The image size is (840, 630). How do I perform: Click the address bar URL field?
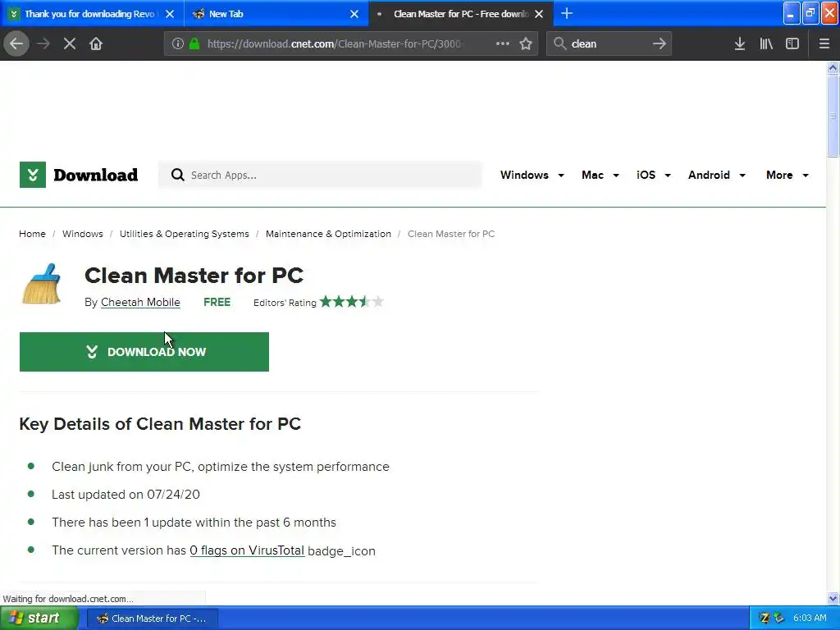click(351, 43)
